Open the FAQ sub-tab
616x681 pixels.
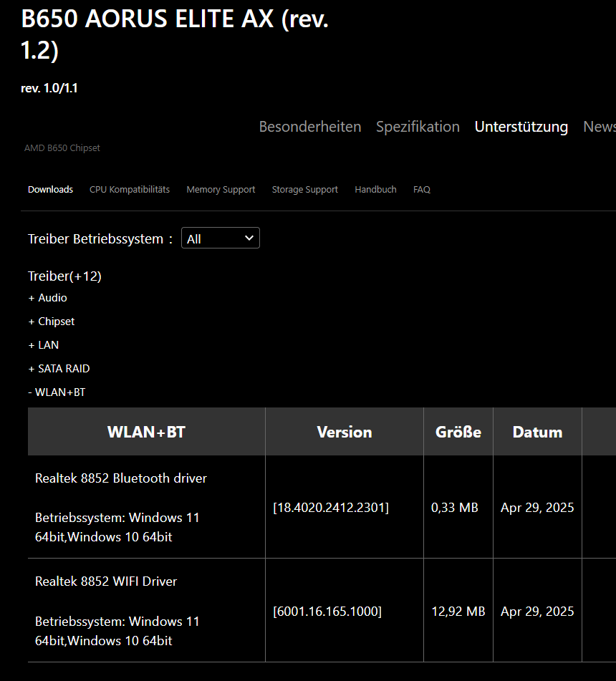click(x=422, y=190)
